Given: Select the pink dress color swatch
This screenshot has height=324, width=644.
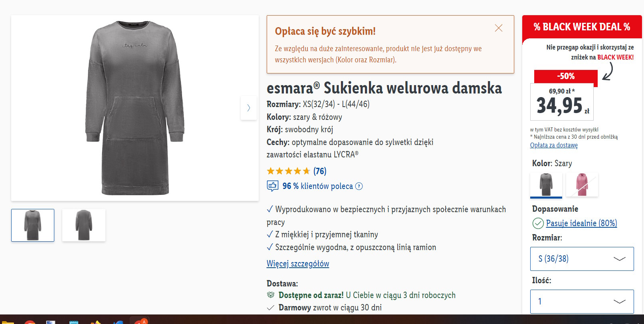Looking at the screenshot, I should (582, 185).
